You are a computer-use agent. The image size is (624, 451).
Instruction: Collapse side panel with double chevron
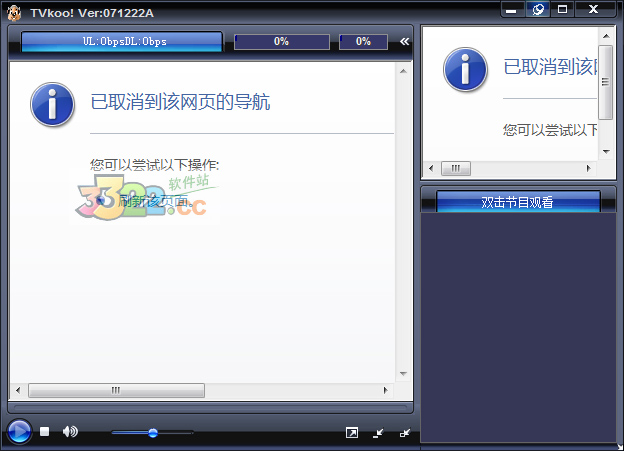tap(404, 41)
